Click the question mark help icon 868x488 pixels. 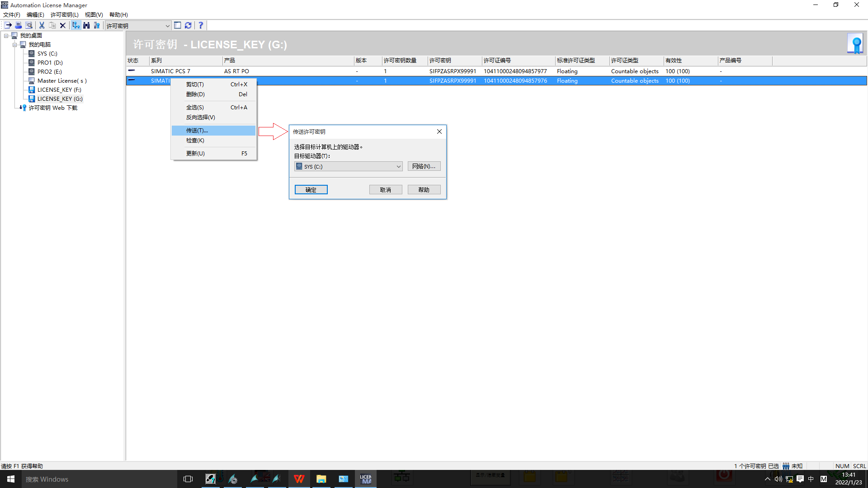coord(201,25)
